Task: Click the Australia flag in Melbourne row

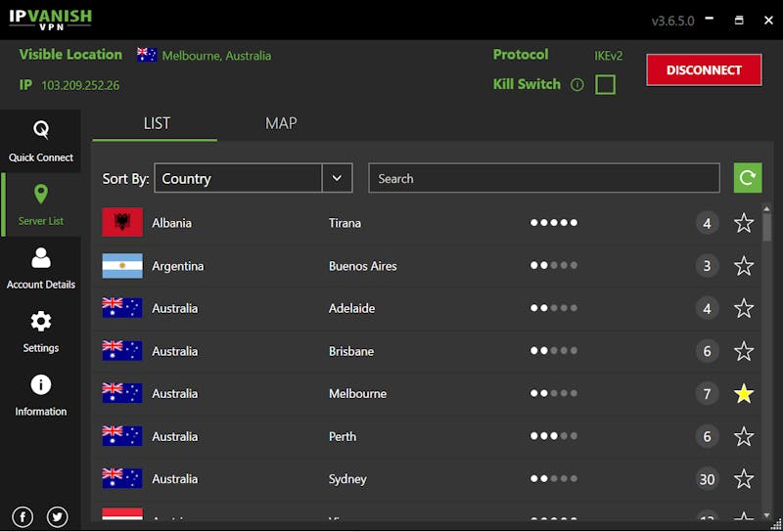Action: pos(122,393)
